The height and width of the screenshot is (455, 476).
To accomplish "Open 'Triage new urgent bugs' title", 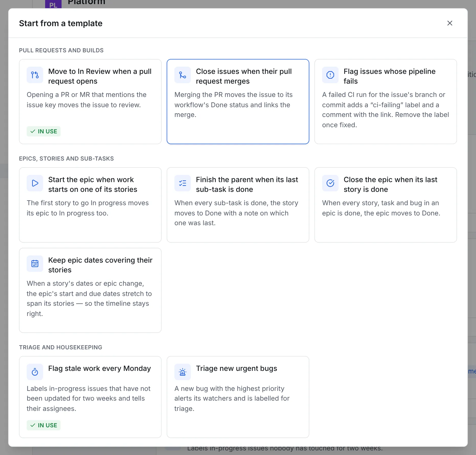I will tap(236, 368).
